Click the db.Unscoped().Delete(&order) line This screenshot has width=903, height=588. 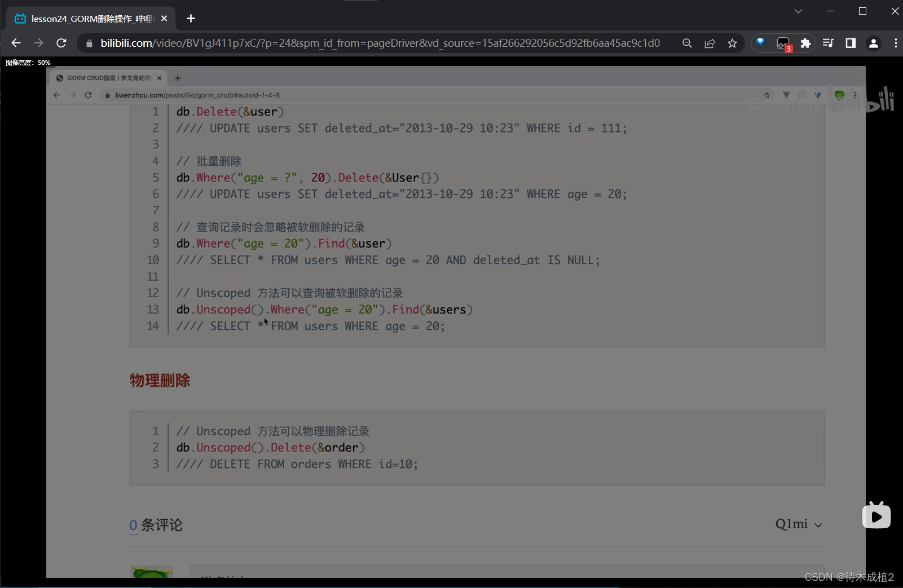(271, 448)
